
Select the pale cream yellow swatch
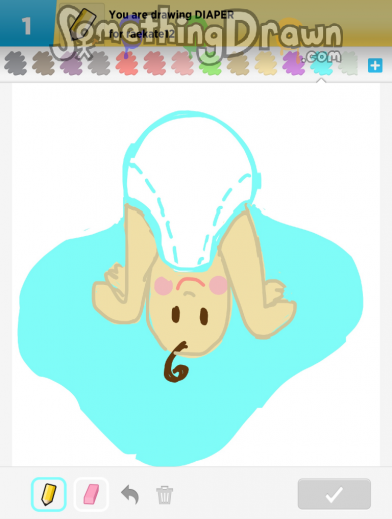tap(266, 63)
